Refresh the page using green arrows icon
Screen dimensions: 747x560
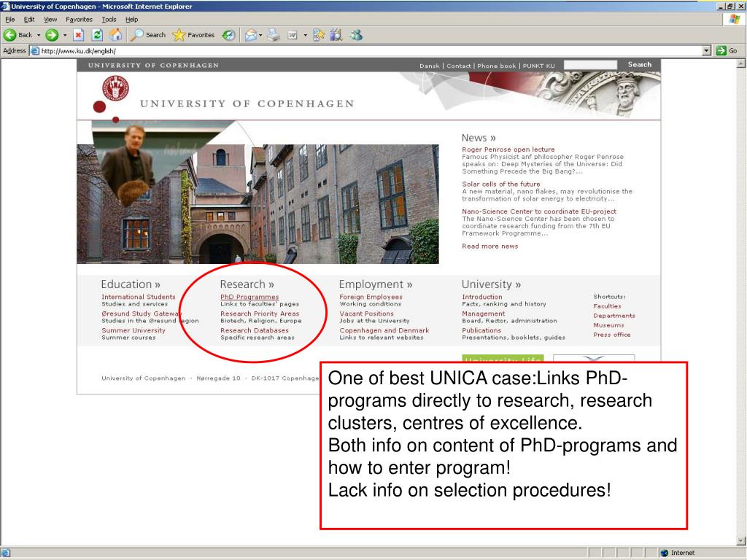pos(97,35)
